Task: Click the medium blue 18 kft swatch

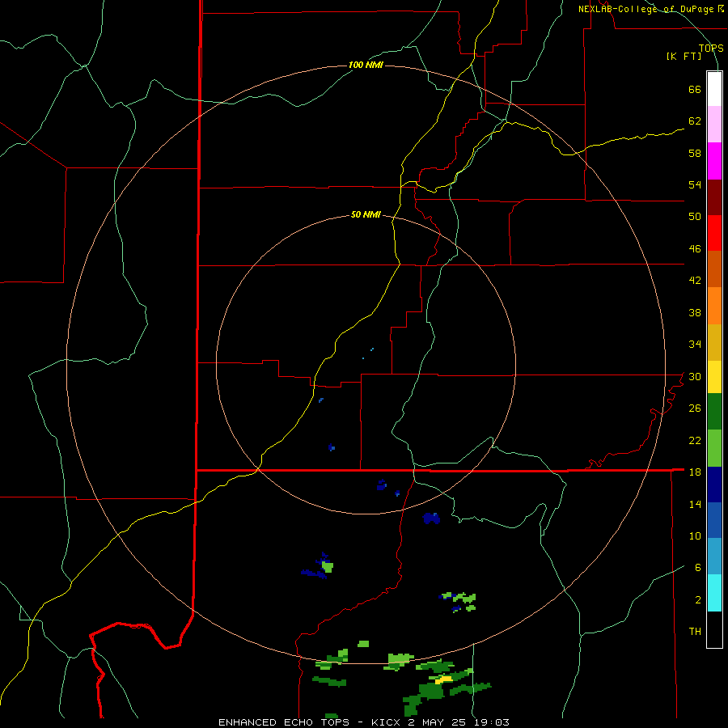Action: pos(714,520)
